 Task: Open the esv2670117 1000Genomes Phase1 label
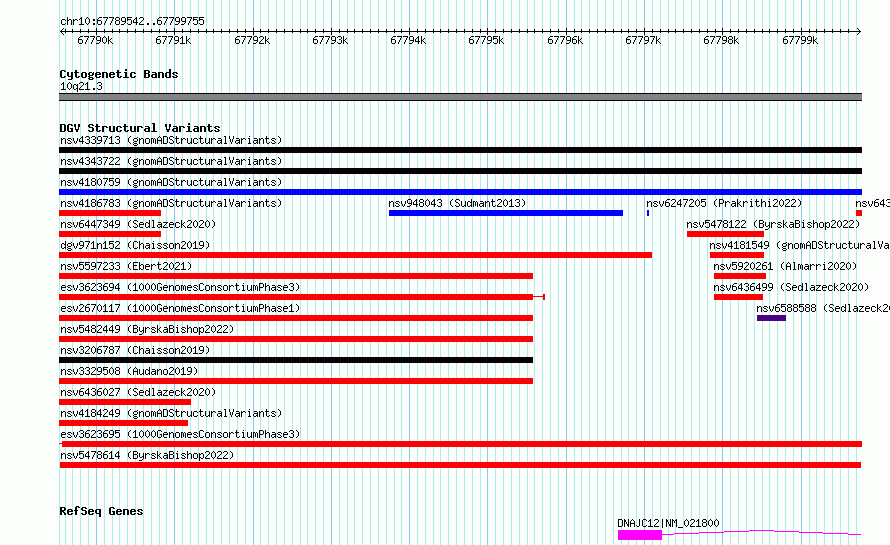click(180, 308)
